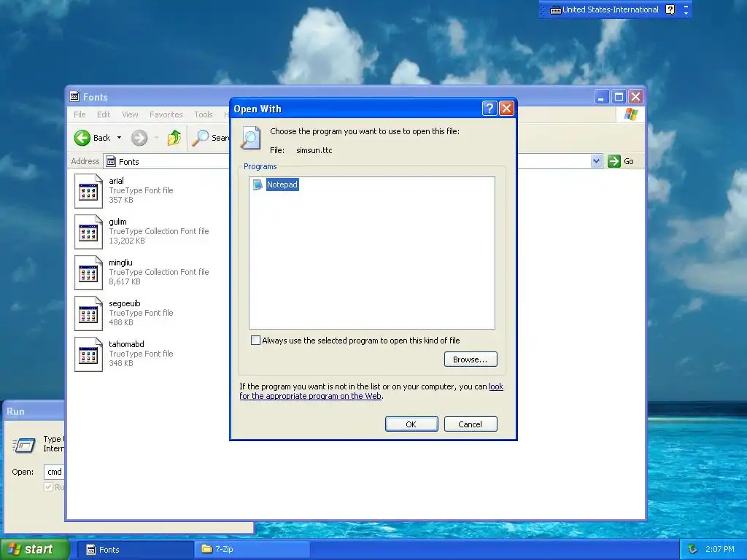Open the Start menu

(34, 550)
